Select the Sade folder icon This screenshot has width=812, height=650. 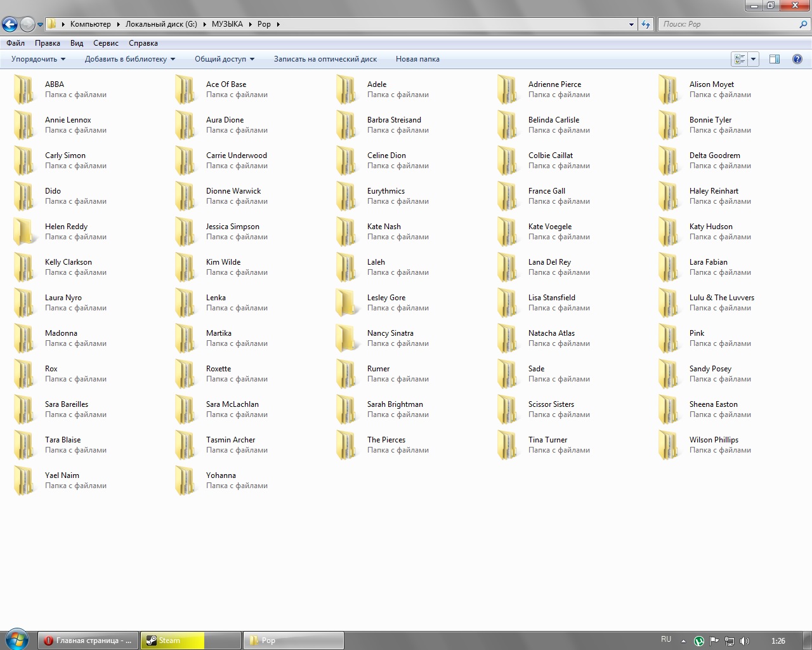[507, 374]
